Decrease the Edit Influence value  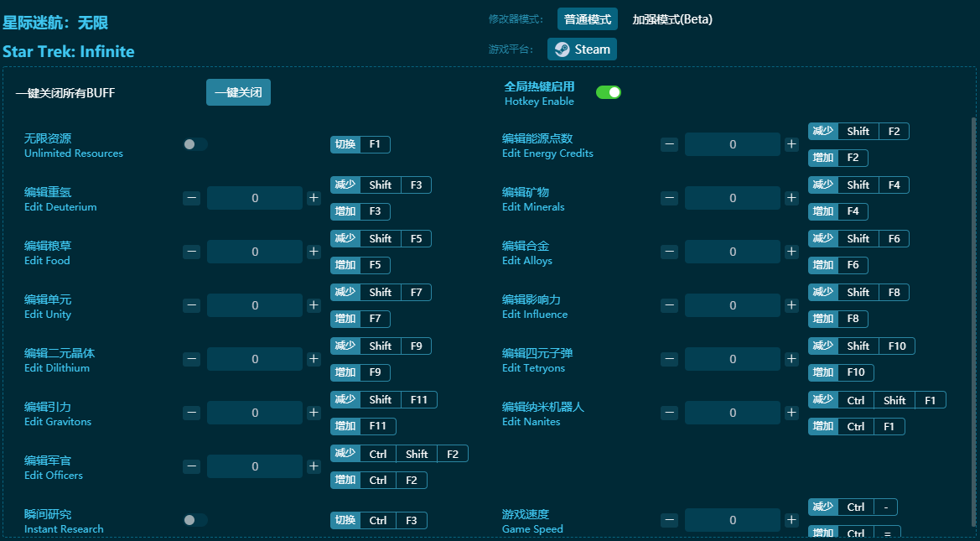pos(669,306)
